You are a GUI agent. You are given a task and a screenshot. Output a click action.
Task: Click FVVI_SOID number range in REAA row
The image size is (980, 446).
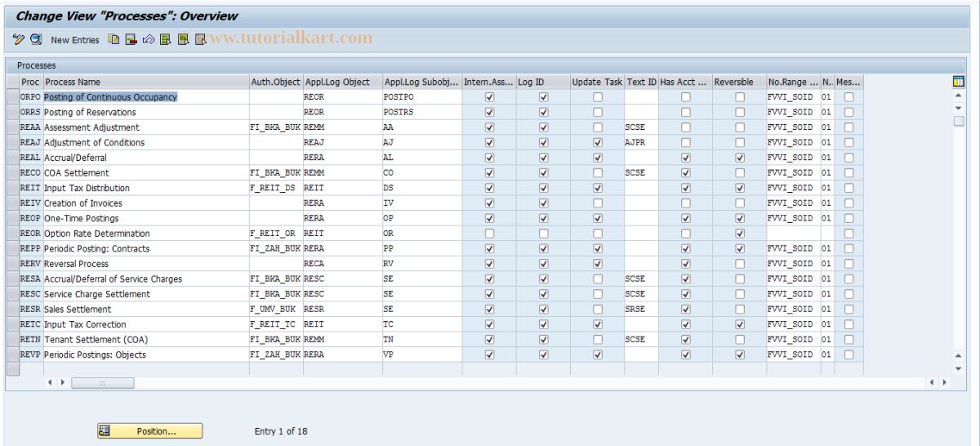click(x=794, y=127)
